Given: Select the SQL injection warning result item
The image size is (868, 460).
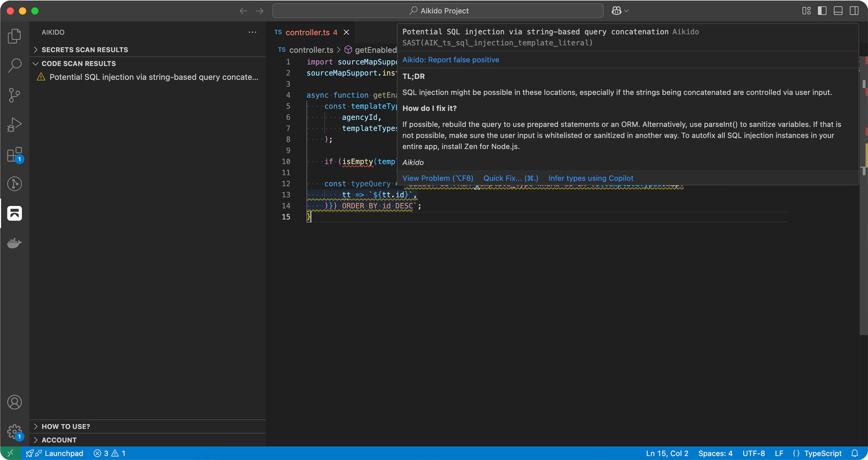Looking at the screenshot, I should pos(154,77).
